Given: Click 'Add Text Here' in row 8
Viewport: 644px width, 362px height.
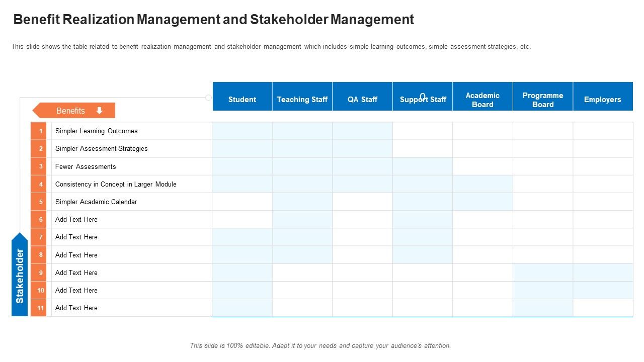Looking at the screenshot, I should 76,255.
